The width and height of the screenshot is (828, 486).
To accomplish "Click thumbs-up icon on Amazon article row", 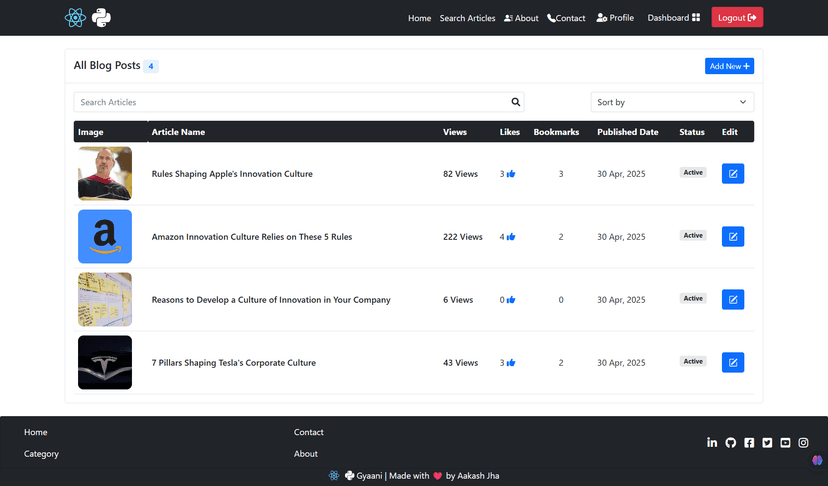I will click(x=511, y=237).
